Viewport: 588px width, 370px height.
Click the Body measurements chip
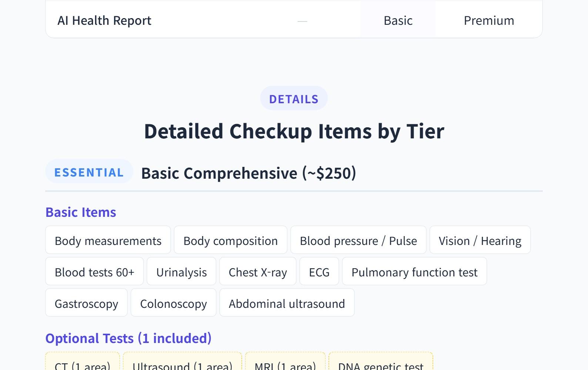(x=108, y=240)
